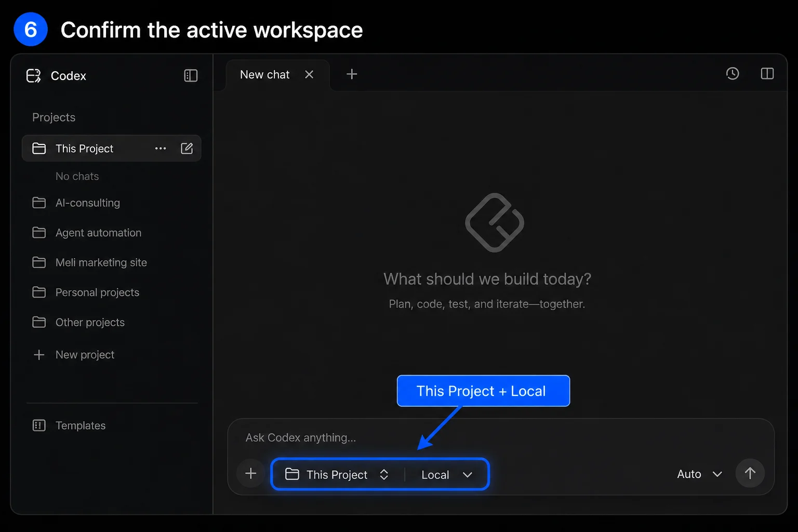This screenshot has width=798, height=532.
Task: Click the Codex title text
Action: (x=69, y=76)
